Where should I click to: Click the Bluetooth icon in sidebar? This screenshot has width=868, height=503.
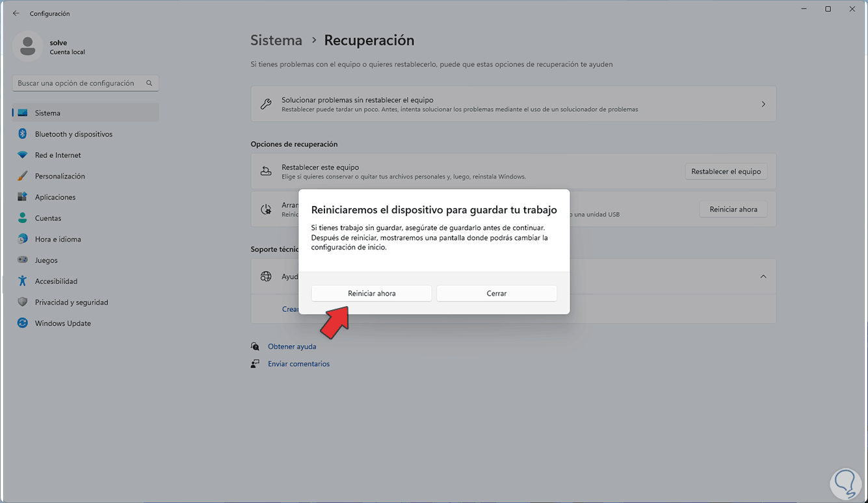(23, 134)
